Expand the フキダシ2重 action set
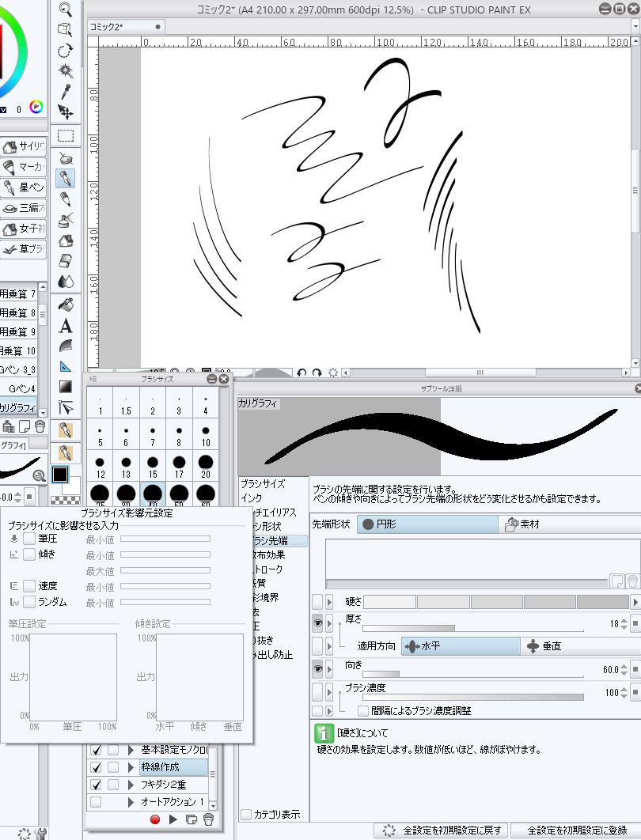Image resolution: width=641 pixels, height=840 pixels. click(x=131, y=785)
